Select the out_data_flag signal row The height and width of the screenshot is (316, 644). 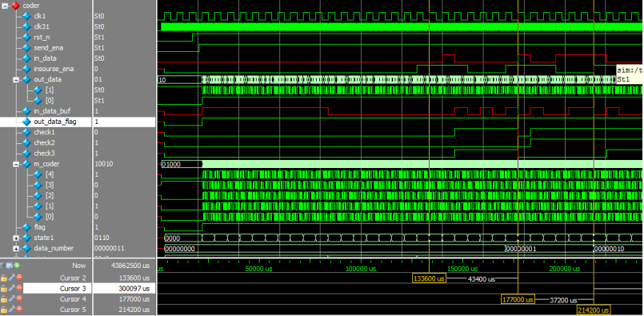point(78,122)
